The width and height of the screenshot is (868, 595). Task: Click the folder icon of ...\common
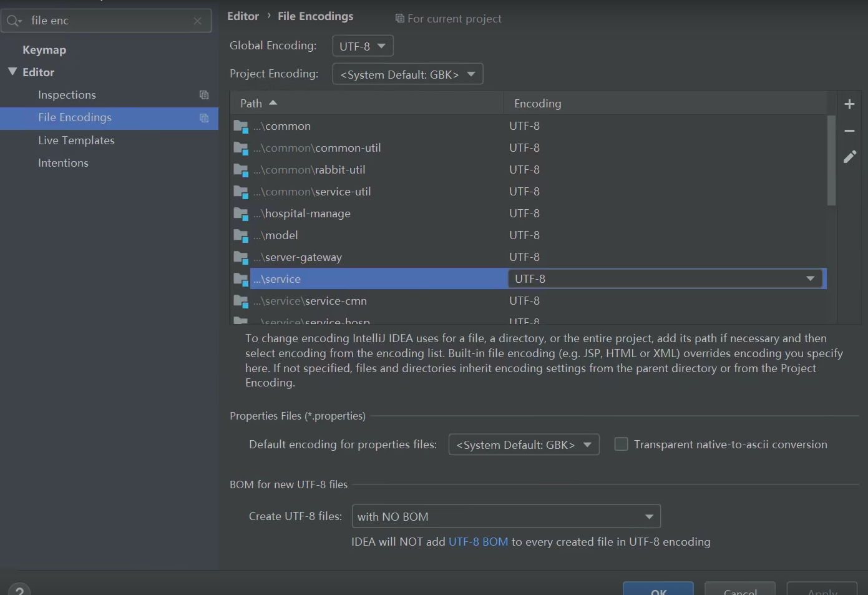click(241, 126)
